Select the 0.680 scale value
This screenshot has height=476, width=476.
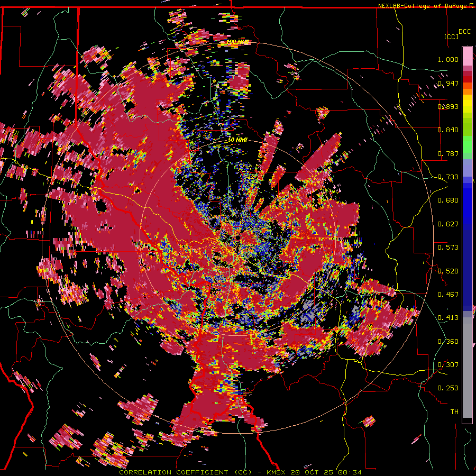tap(448, 200)
